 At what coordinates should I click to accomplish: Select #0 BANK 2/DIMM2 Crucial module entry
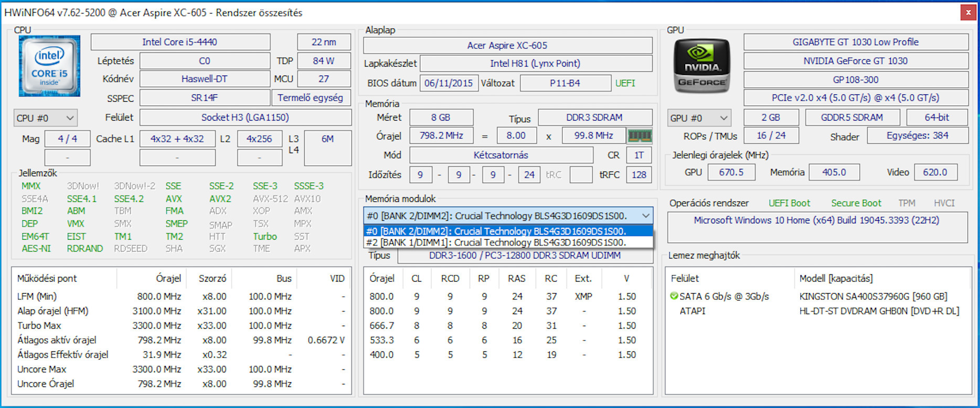[x=508, y=231]
